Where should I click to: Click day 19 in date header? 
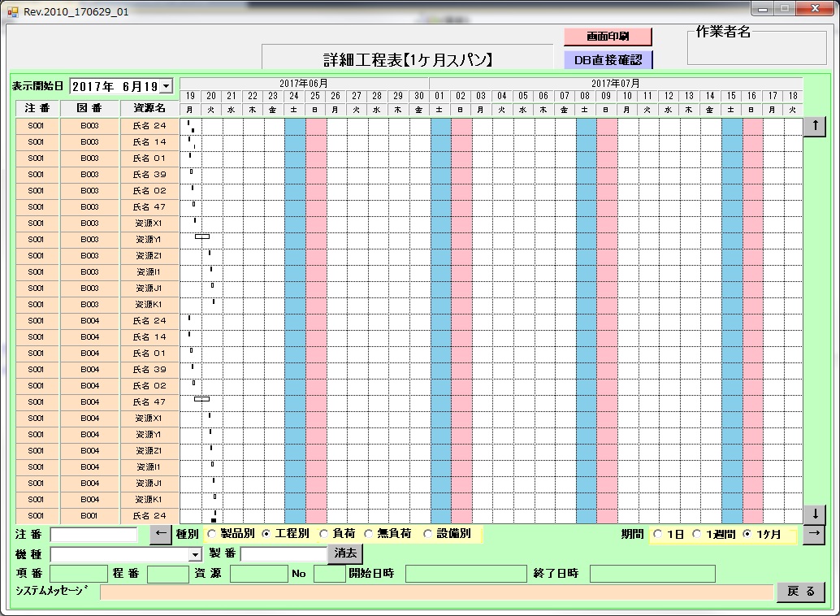click(190, 96)
